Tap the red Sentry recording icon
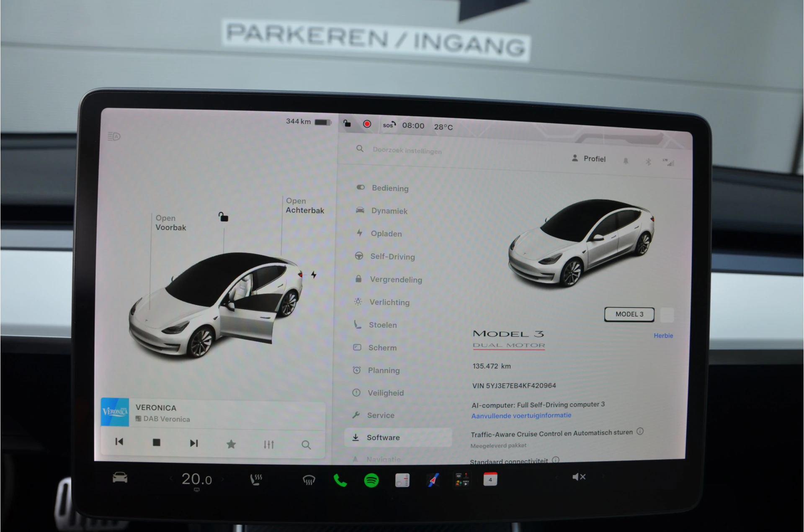804x532 pixels. click(367, 124)
